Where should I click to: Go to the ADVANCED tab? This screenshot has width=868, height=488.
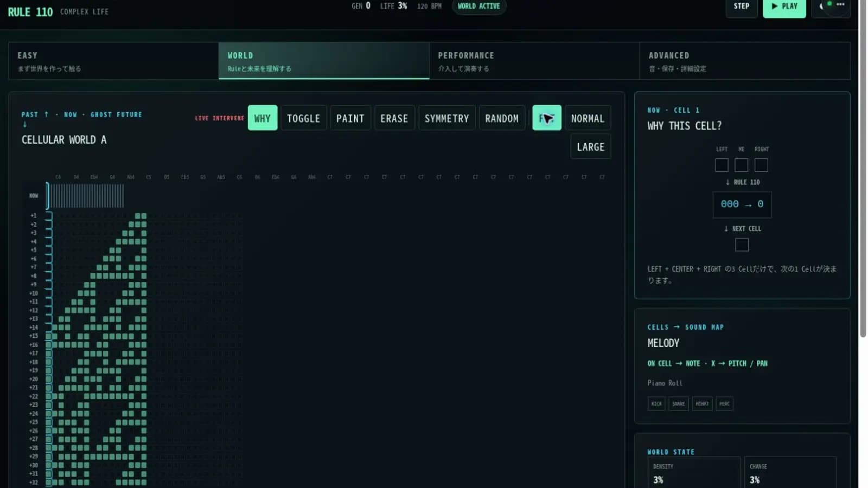pos(745,61)
